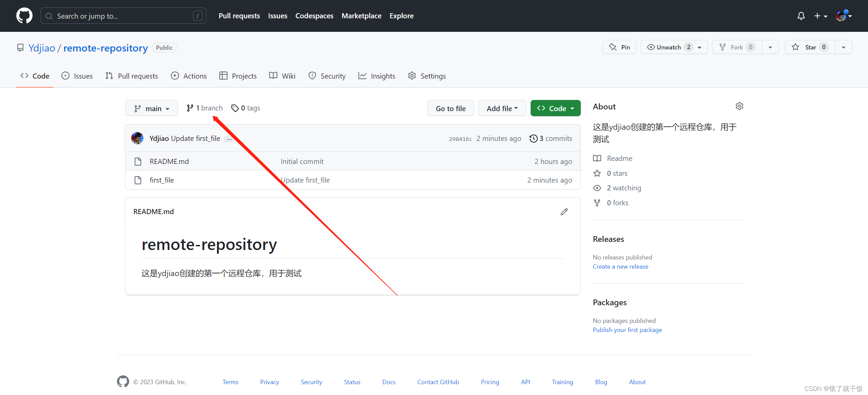This screenshot has width=868, height=395.
Task: Select the Code tab
Action: point(35,76)
